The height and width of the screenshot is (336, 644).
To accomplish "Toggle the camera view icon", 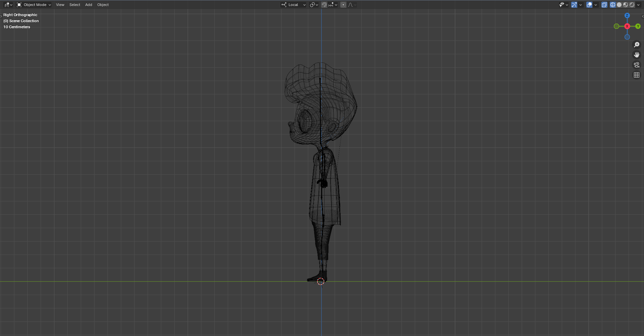I will [637, 65].
